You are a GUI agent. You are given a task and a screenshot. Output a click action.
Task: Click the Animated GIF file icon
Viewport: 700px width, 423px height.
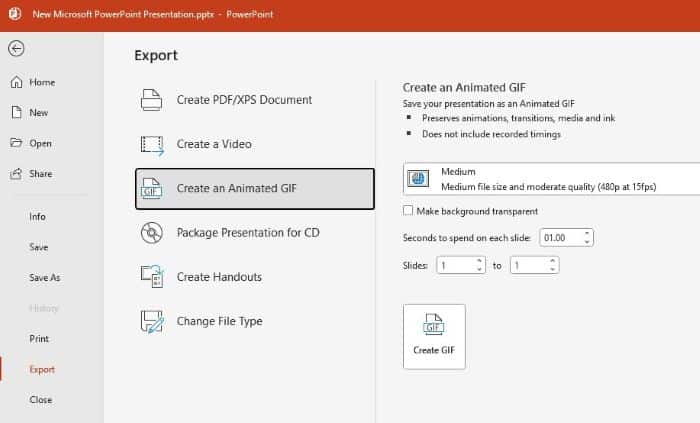pyautogui.click(x=152, y=188)
